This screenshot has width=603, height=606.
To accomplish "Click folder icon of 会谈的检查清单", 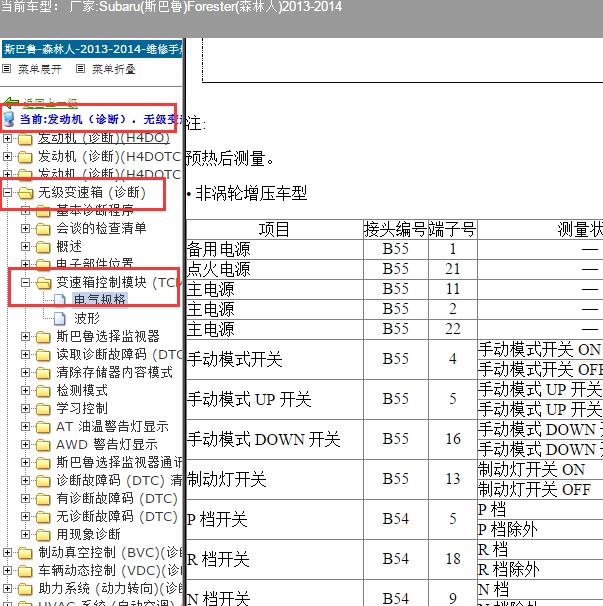I will [43, 229].
